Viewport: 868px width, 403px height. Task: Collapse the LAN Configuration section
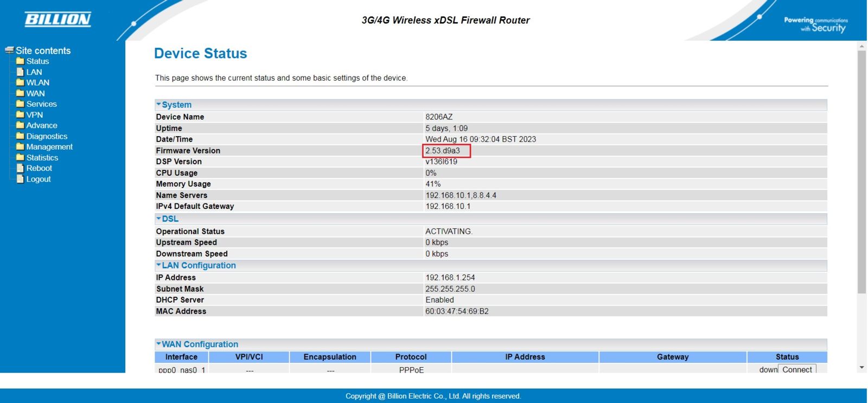coord(158,265)
